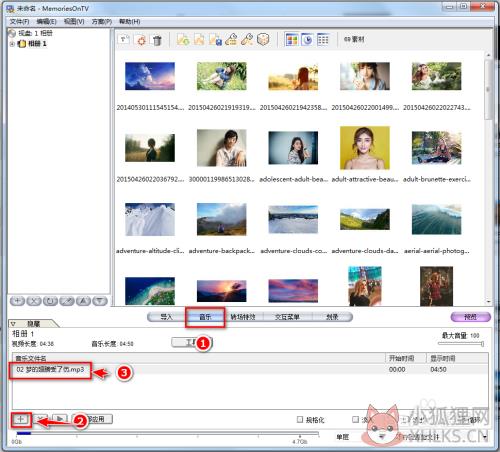Click the add picture icon with green arrow

[183, 40]
